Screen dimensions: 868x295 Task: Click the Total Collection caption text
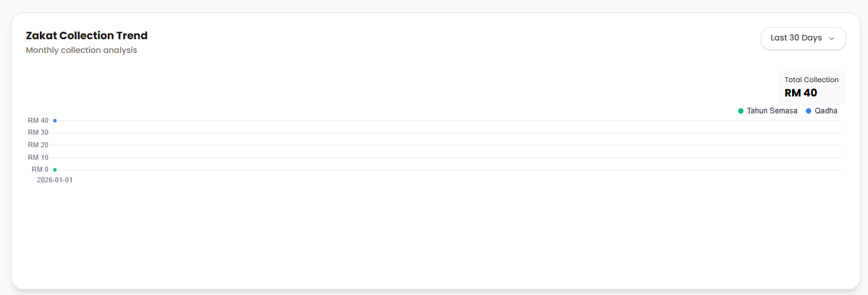811,80
